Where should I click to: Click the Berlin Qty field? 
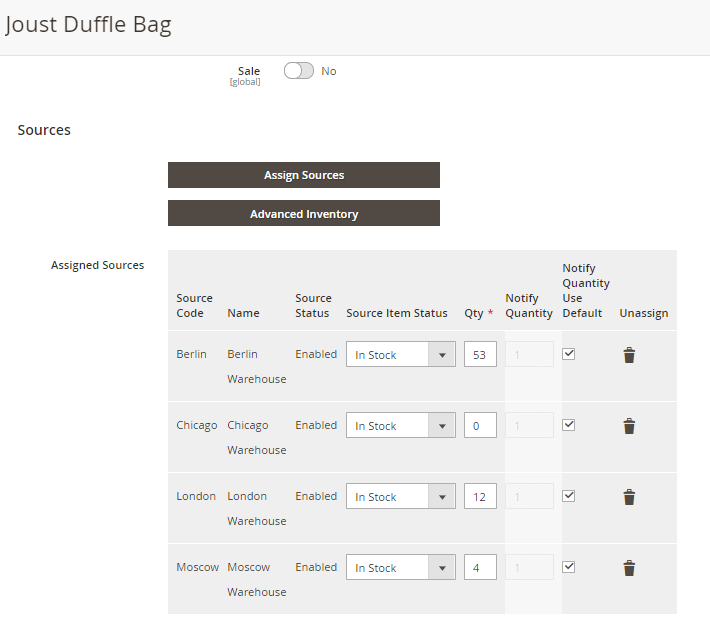[480, 355]
